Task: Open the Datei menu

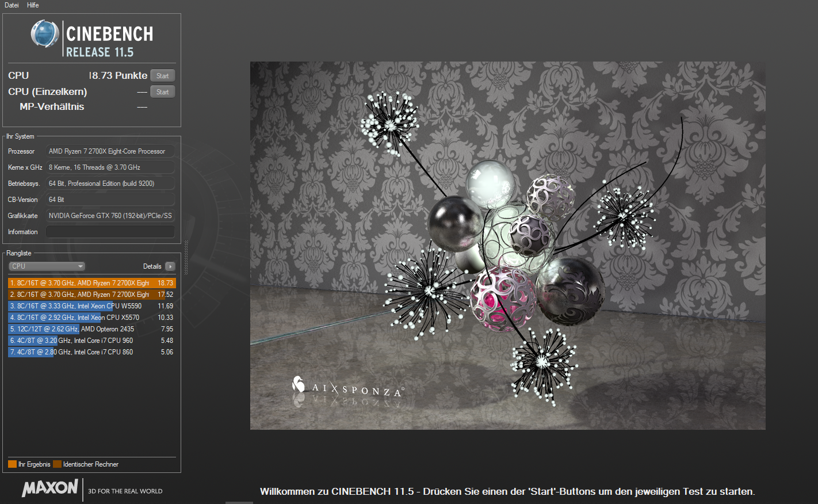Action: [x=12, y=5]
